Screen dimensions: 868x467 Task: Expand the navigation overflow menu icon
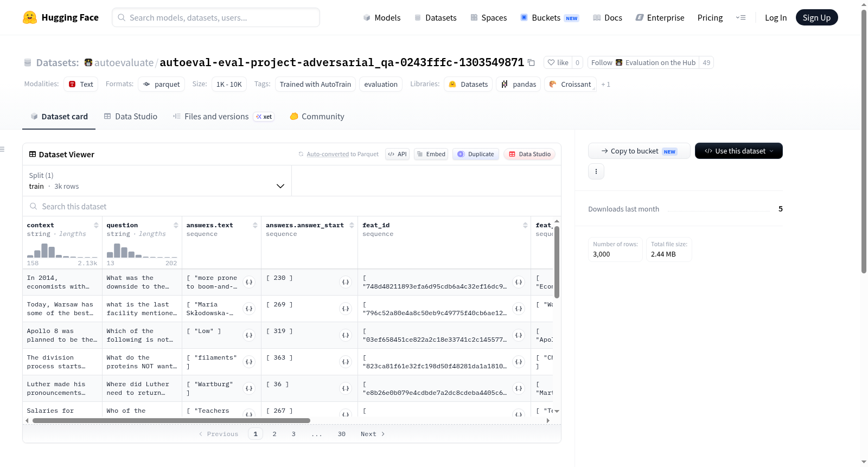741,17
